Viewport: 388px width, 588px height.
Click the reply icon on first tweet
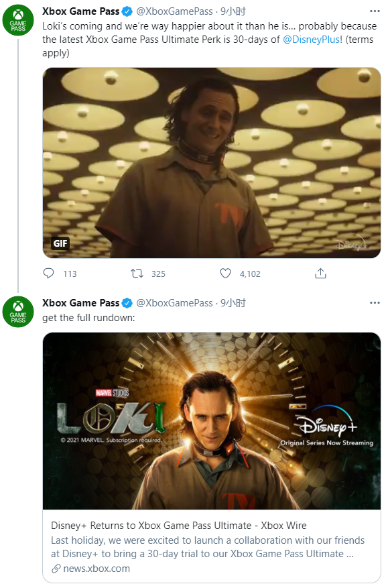[49, 274]
